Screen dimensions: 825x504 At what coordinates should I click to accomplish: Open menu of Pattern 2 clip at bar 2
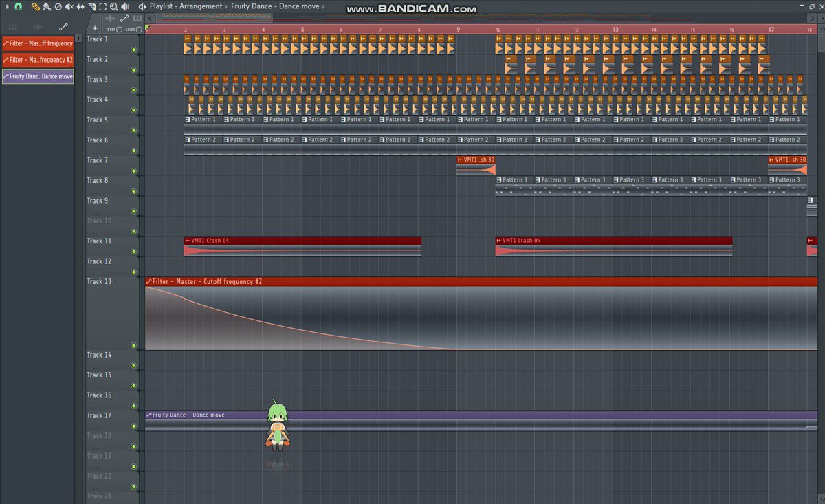pos(188,140)
